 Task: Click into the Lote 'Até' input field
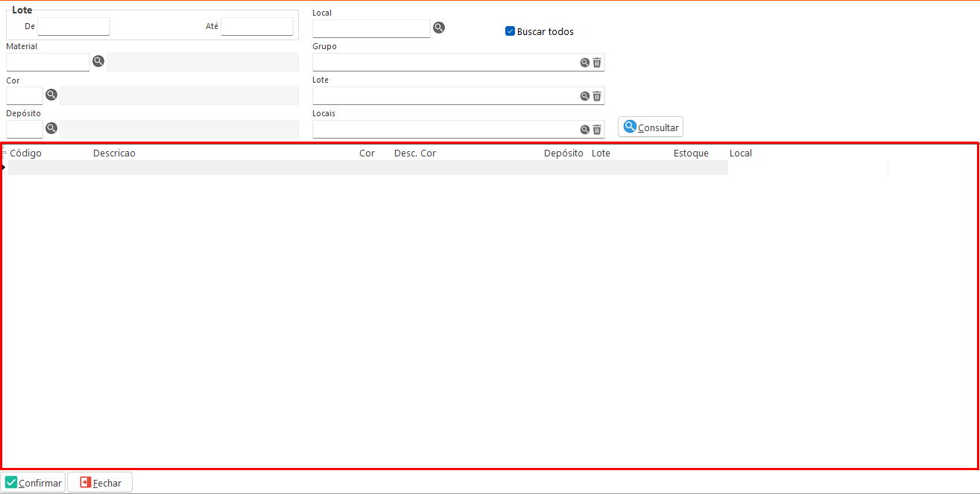257,27
